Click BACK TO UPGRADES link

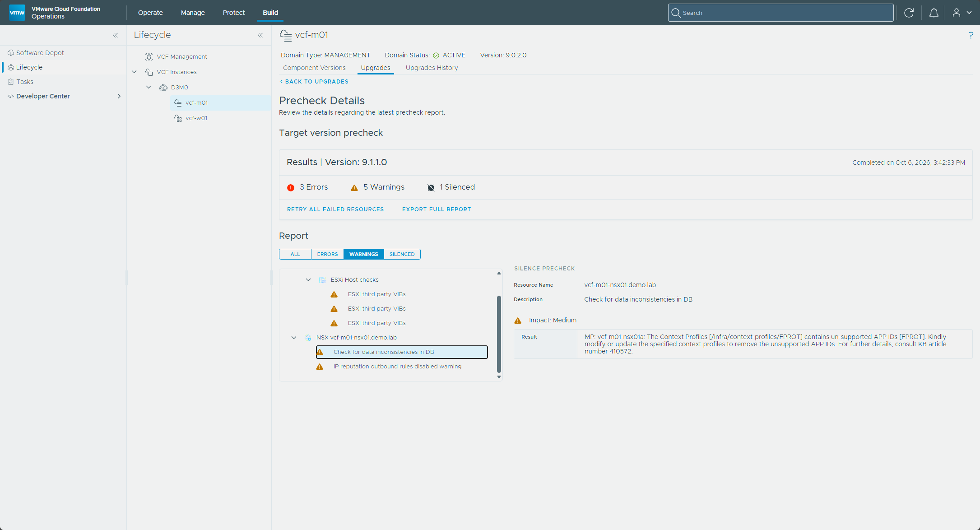[x=314, y=82]
